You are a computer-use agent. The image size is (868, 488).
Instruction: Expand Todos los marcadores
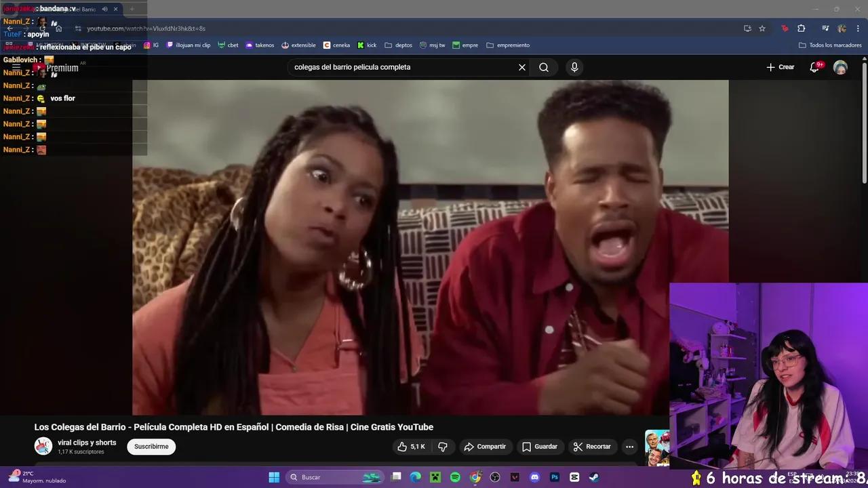coord(830,45)
